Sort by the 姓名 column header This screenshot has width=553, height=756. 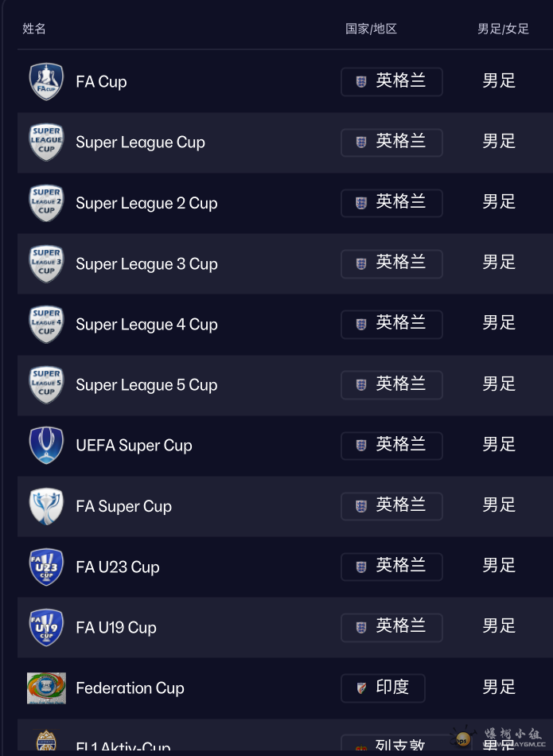(x=34, y=29)
